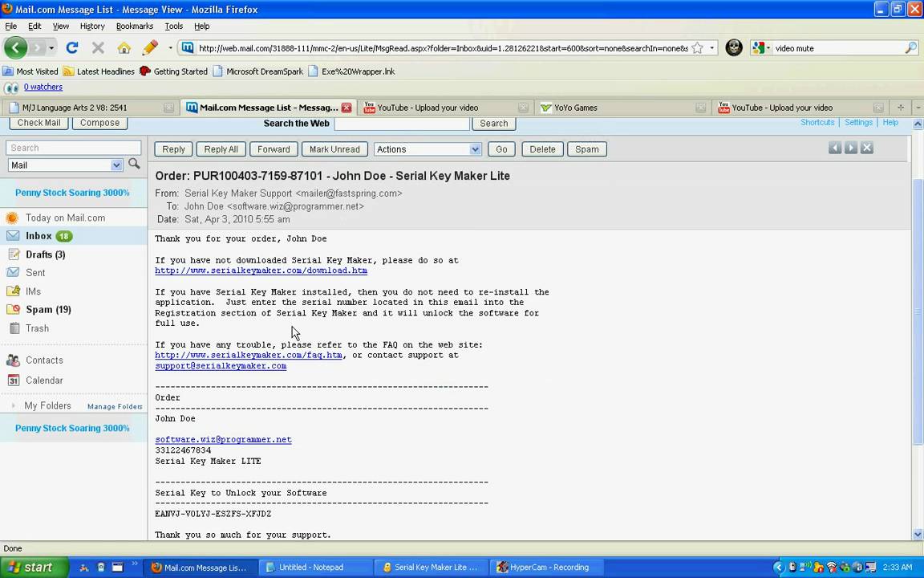The image size is (924, 578).
Task: Click the IMs folder icon
Action: click(13, 291)
